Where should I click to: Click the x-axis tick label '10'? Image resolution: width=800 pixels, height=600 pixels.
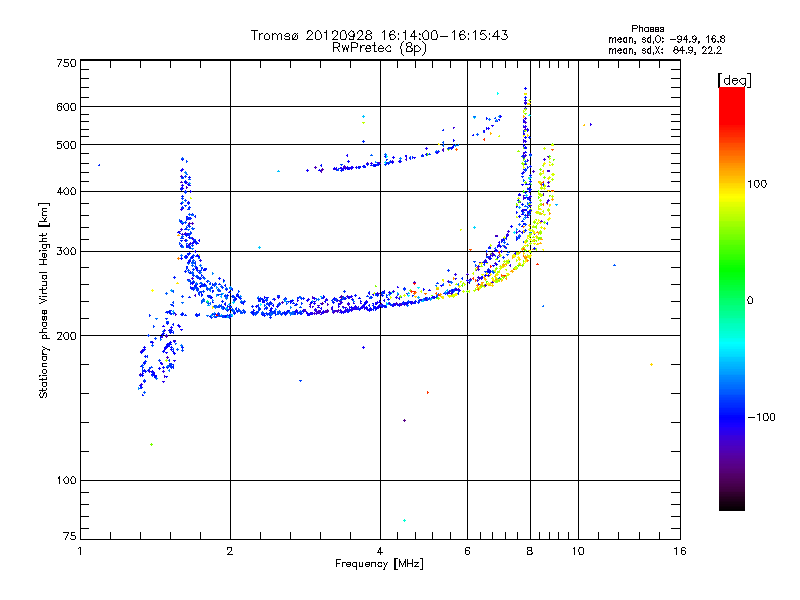tap(578, 551)
